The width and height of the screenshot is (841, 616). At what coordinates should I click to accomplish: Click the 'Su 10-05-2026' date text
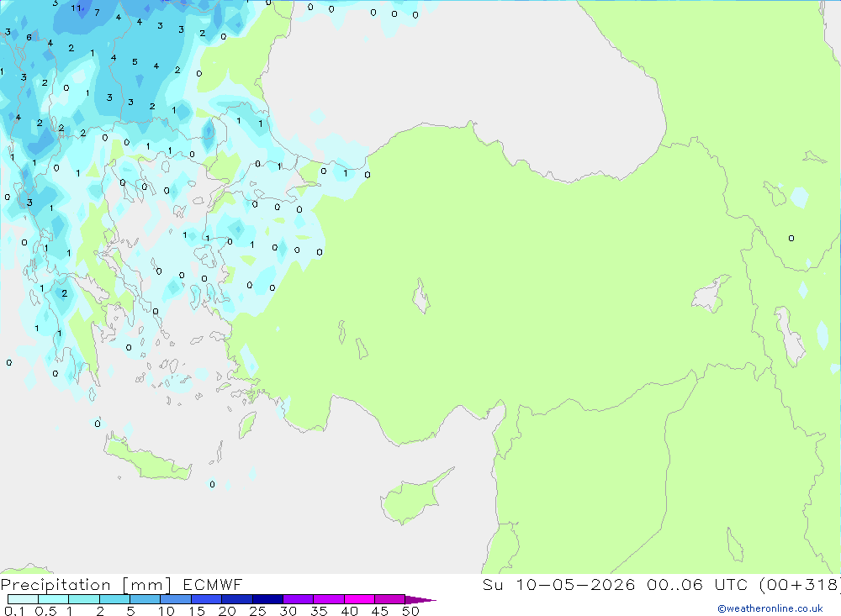click(558, 585)
